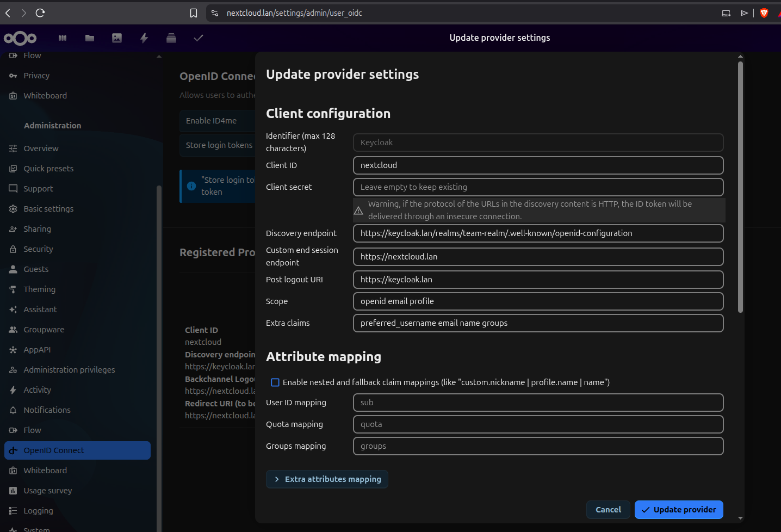
Task: Select OpenID Connect in the sidebar
Action: [54, 450]
